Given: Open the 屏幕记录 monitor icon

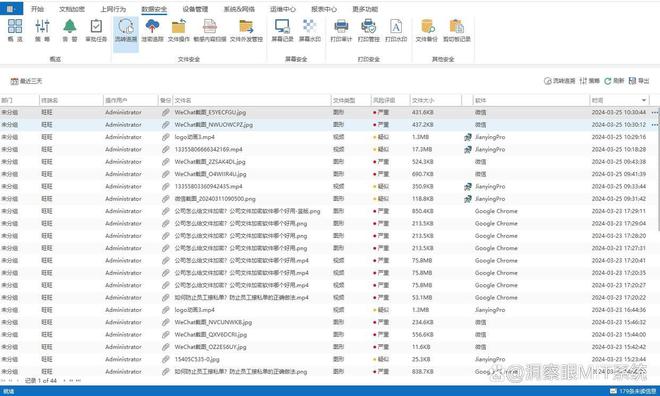Looking at the screenshot, I should (x=282, y=30).
